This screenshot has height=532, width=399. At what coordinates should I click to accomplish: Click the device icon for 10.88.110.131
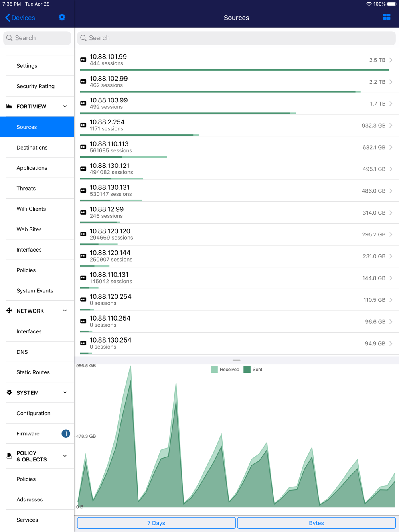click(x=83, y=278)
